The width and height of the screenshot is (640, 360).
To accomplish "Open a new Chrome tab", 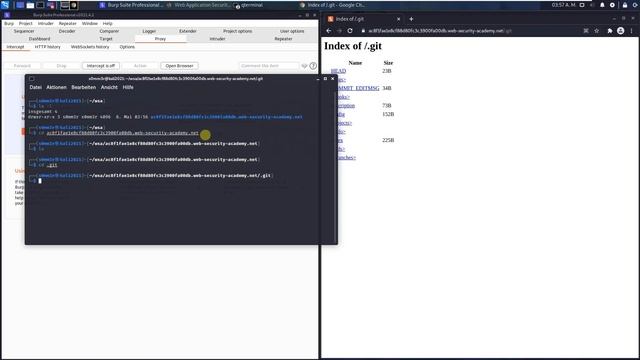I will point(411,19).
